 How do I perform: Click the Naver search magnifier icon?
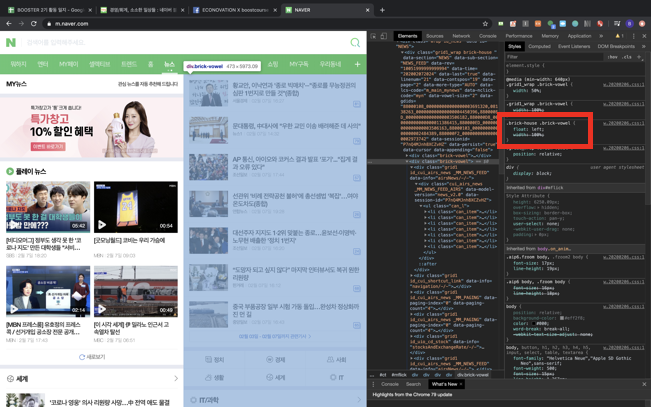pos(355,42)
